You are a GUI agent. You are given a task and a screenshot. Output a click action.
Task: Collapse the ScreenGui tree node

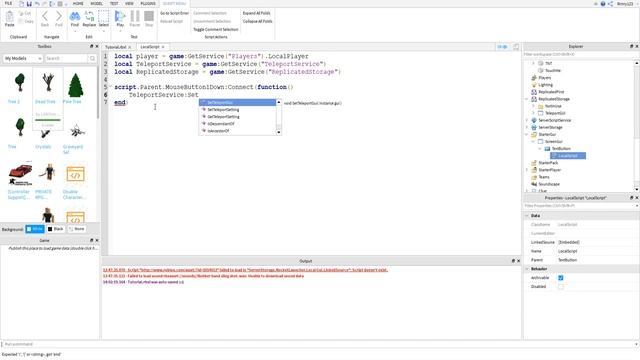pyautogui.click(x=533, y=141)
